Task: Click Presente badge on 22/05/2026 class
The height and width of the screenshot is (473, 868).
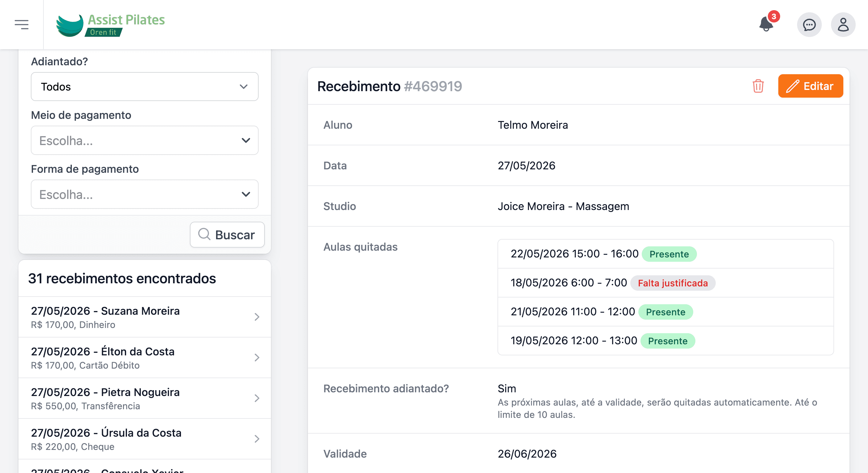Action: click(669, 254)
